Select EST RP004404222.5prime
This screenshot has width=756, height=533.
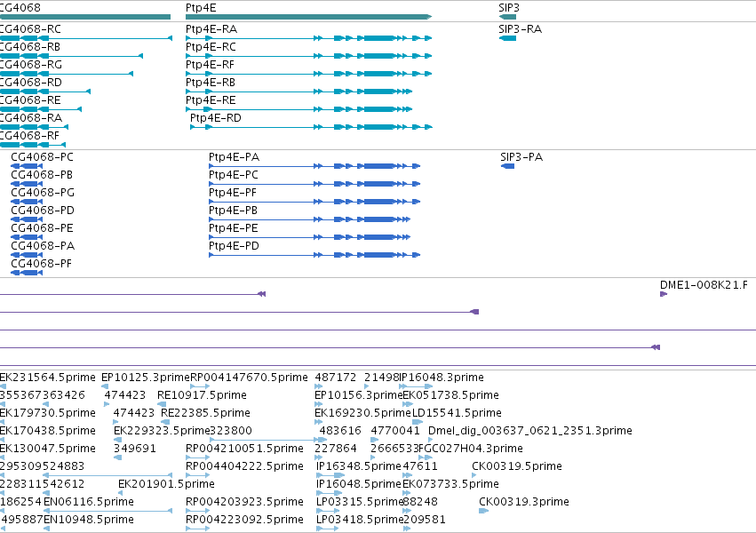pyautogui.click(x=244, y=467)
